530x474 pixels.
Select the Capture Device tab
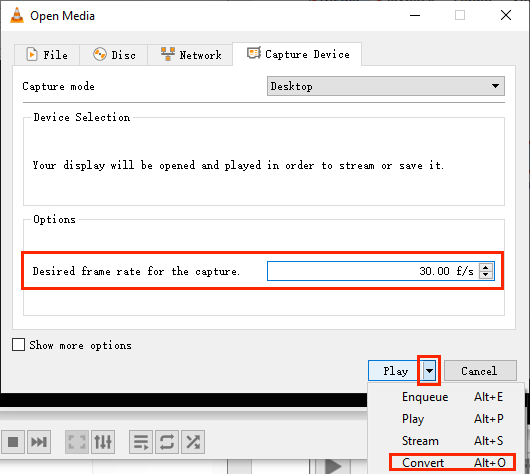297,54
